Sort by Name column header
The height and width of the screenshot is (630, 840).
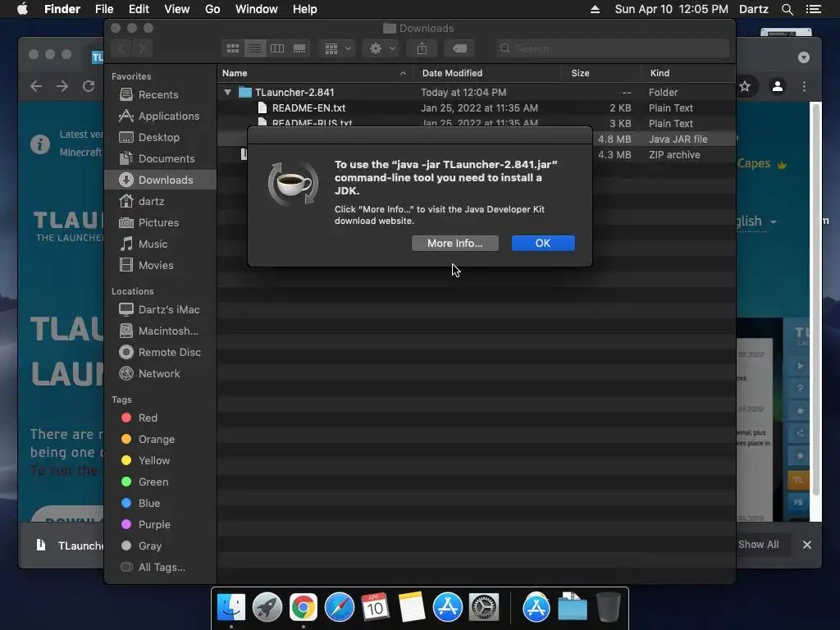point(314,73)
